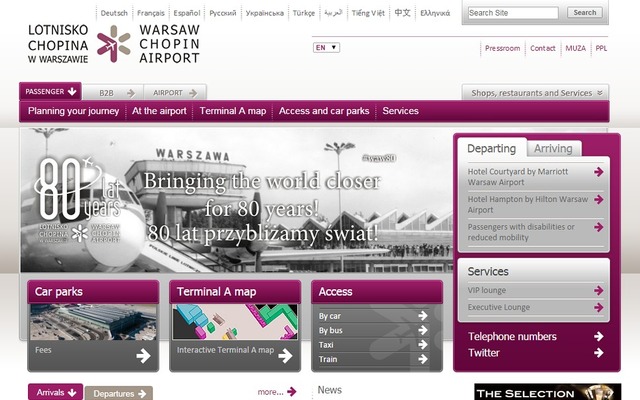640x400 pixels.
Task: Open the Contact link
Action: [x=542, y=48]
